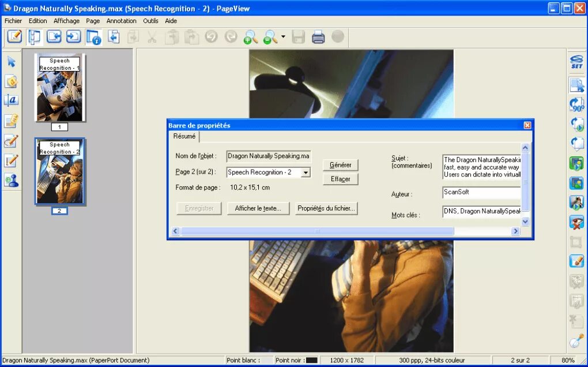Click the eraser brush icon in right toolbar
588x367 pixels.
coord(576,261)
